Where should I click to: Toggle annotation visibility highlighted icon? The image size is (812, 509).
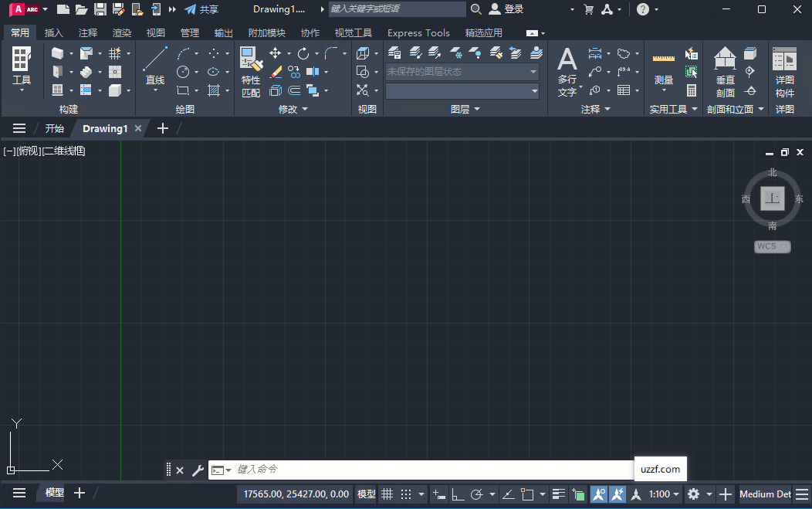point(599,494)
